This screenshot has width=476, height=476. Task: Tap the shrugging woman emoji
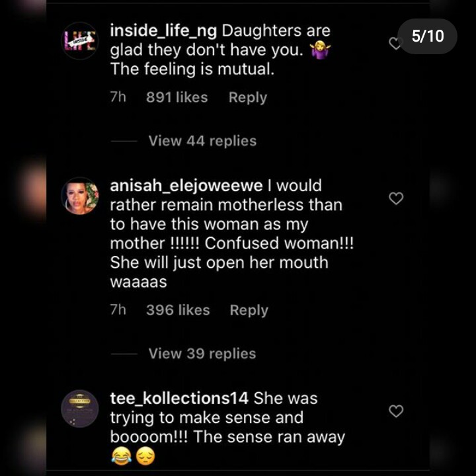[321, 51]
